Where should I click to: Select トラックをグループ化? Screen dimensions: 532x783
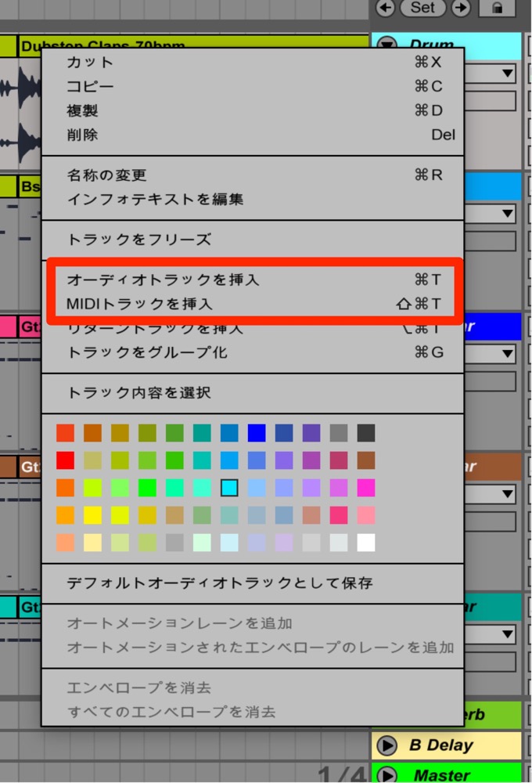tap(253, 352)
